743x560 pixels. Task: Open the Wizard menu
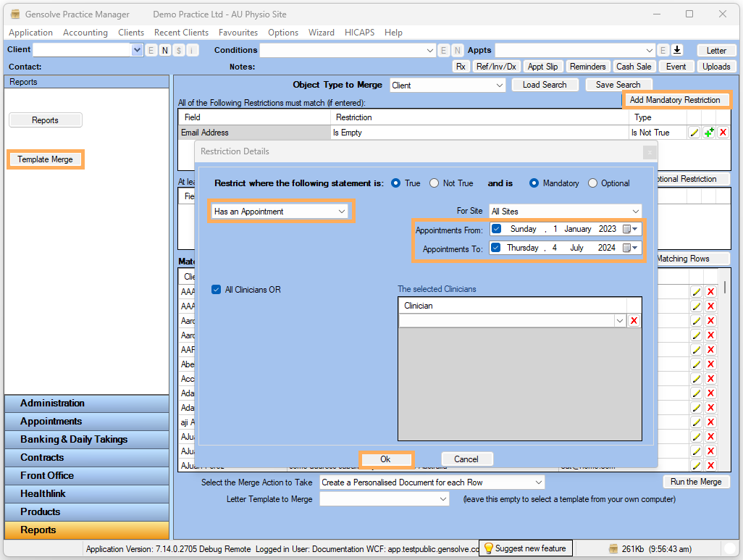tap(322, 33)
